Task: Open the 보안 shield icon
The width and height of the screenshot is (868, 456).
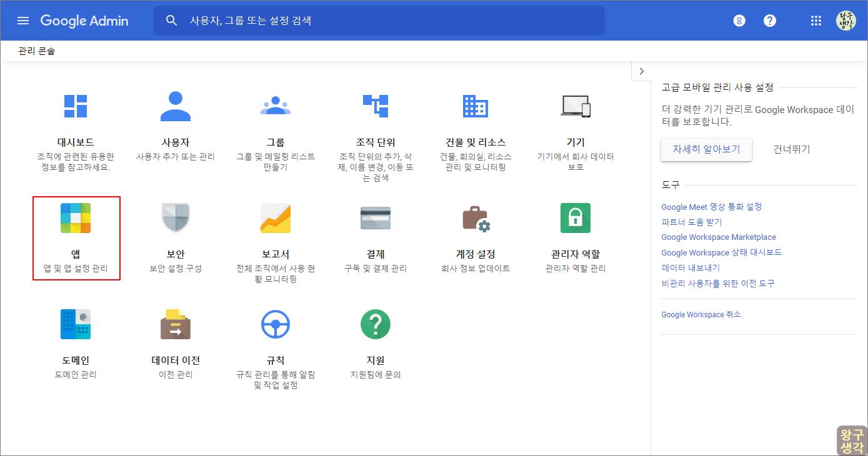Action: [x=176, y=218]
